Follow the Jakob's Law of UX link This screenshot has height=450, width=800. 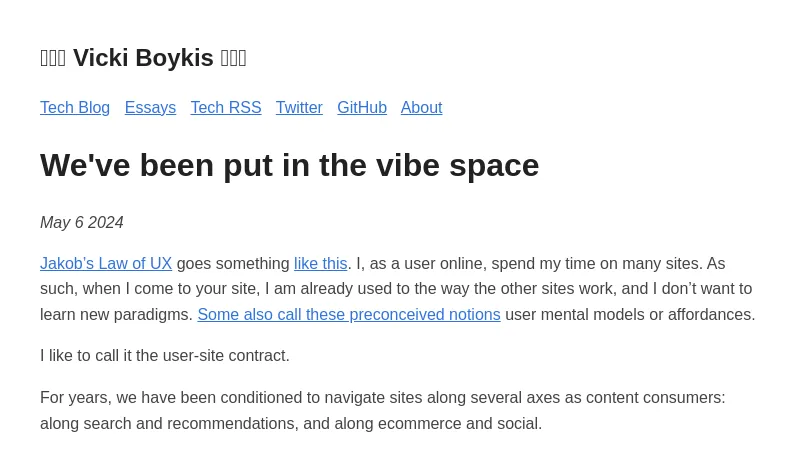pos(106,264)
